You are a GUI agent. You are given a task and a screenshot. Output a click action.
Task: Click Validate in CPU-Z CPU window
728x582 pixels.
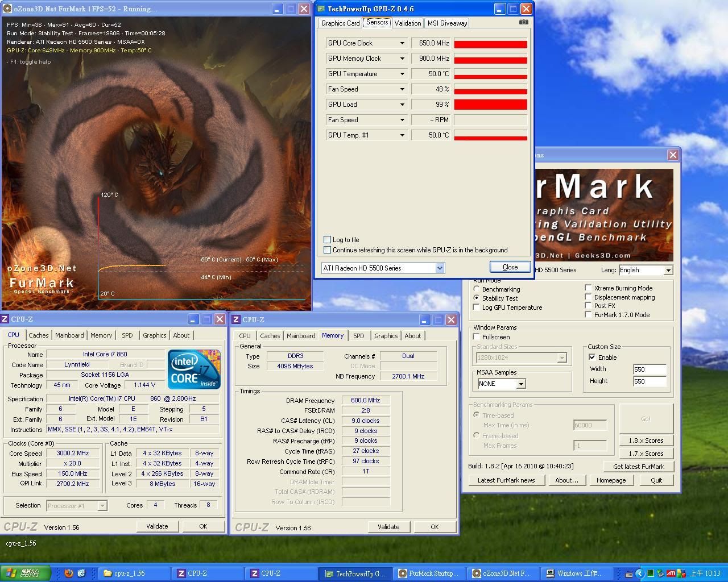pos(157,526)
